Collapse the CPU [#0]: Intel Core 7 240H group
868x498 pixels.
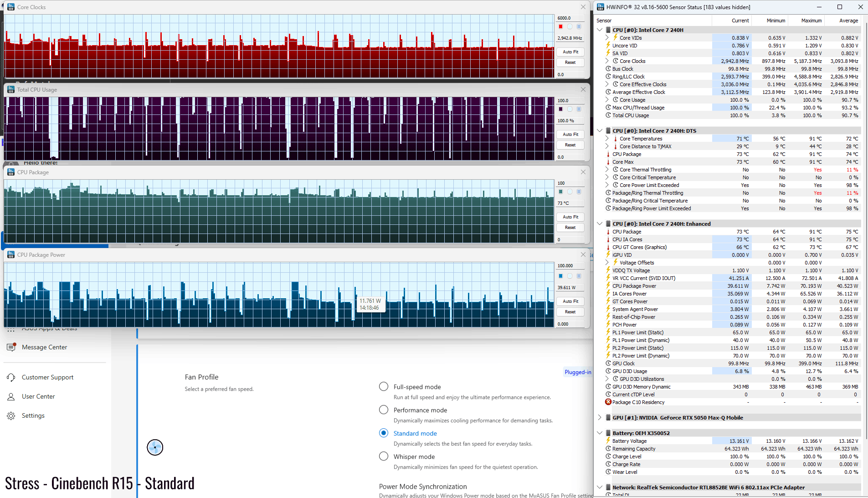[x=600, y=30]
